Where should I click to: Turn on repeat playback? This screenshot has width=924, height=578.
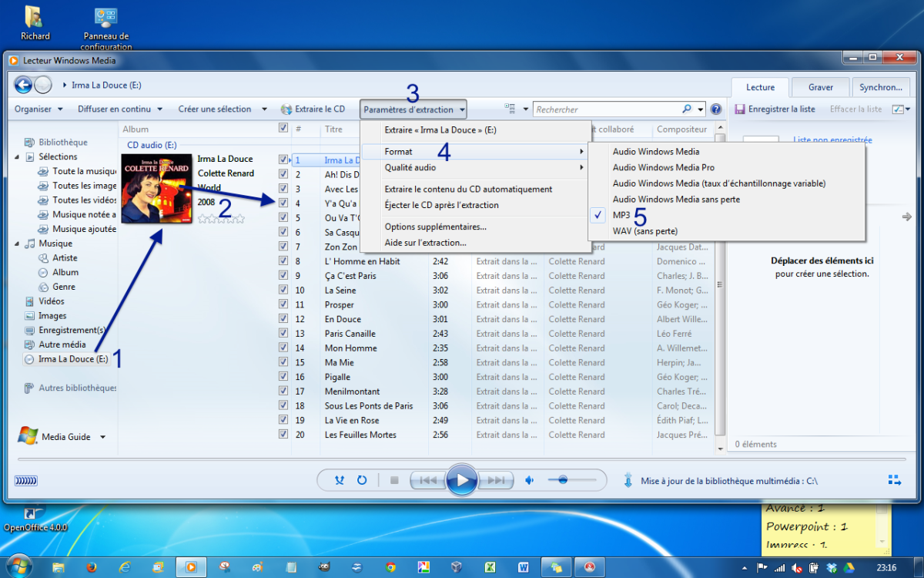[362, 480]
